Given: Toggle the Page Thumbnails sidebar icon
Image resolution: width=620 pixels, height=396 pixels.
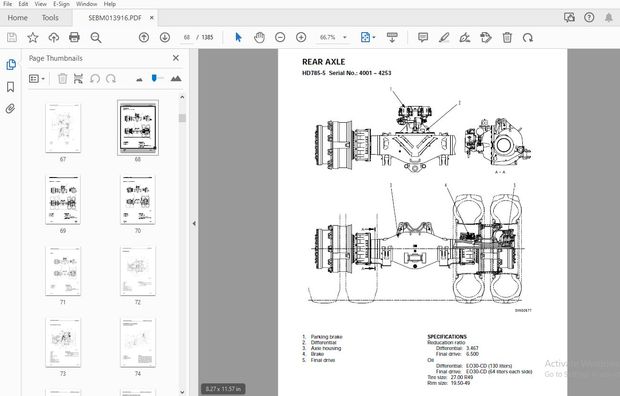Looking at the screenshot, I should [x=11, y=64].
